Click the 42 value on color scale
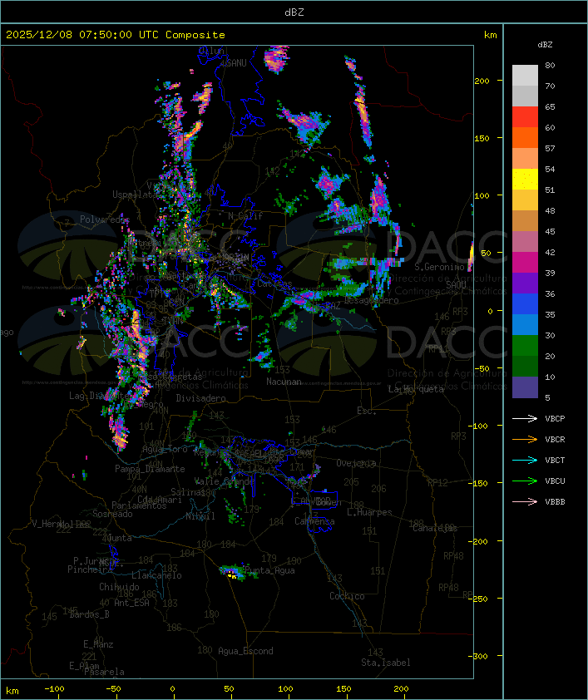The height and width of the screenshot is (700, 588). tap(550, 252)
